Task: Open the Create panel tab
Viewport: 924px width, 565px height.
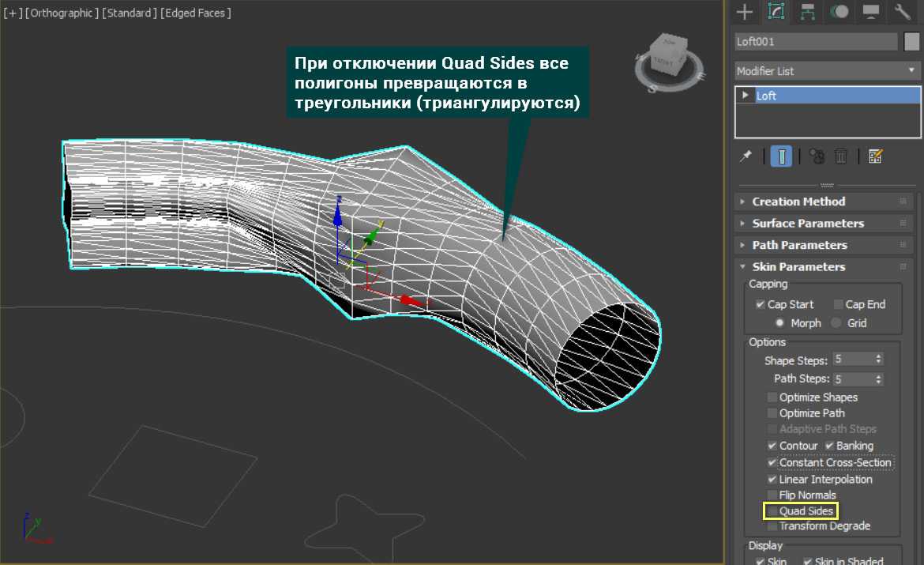Action: click(743, 11)
